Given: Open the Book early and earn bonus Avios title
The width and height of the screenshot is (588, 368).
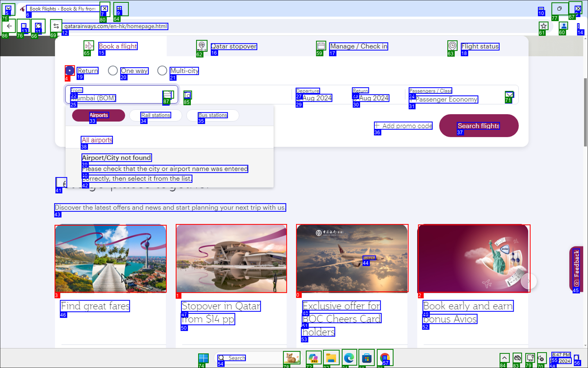Looking at the screenshot, I should (x=468, y=312).
